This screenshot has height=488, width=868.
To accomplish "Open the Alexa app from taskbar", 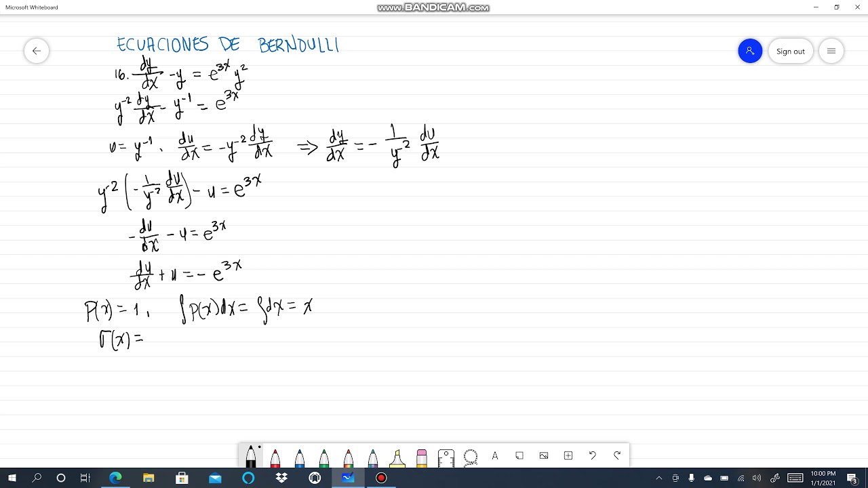I will 248,478.
